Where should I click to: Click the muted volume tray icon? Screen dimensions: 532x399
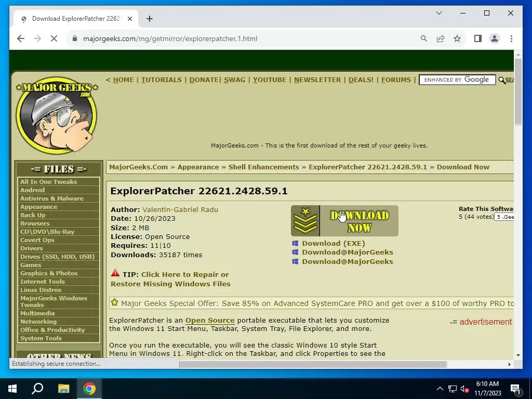[465, 389]
